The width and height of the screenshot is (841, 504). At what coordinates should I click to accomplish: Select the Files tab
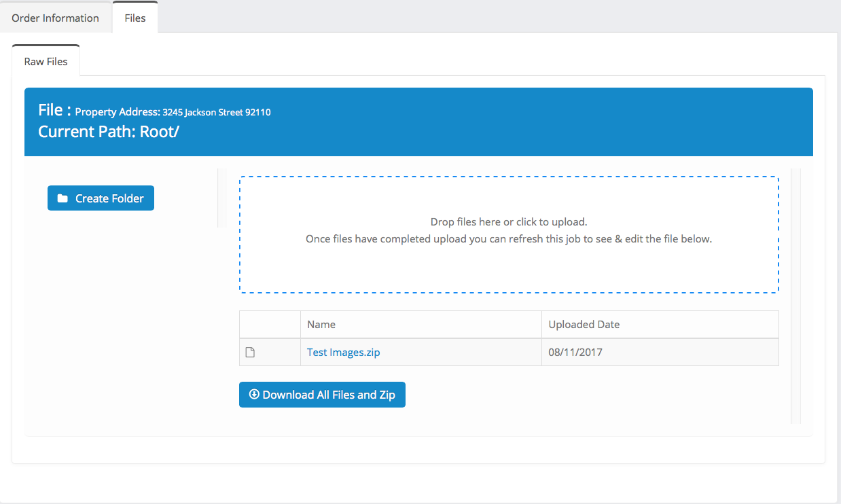pyautogui.click(x=135, y=18)
